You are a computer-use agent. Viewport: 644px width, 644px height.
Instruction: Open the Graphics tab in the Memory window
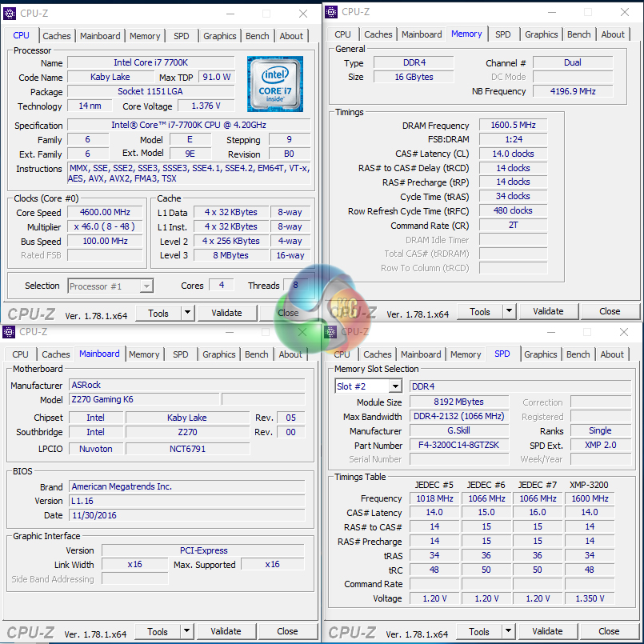542,34
